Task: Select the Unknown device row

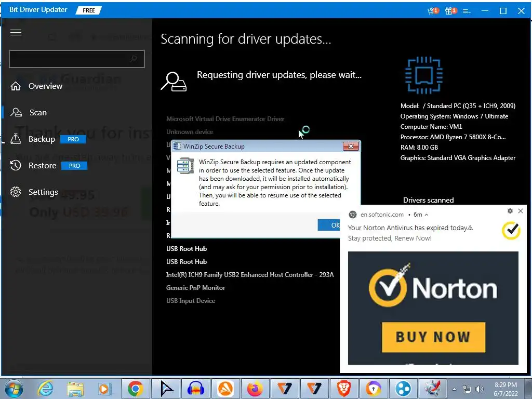Action: (190, 131)
